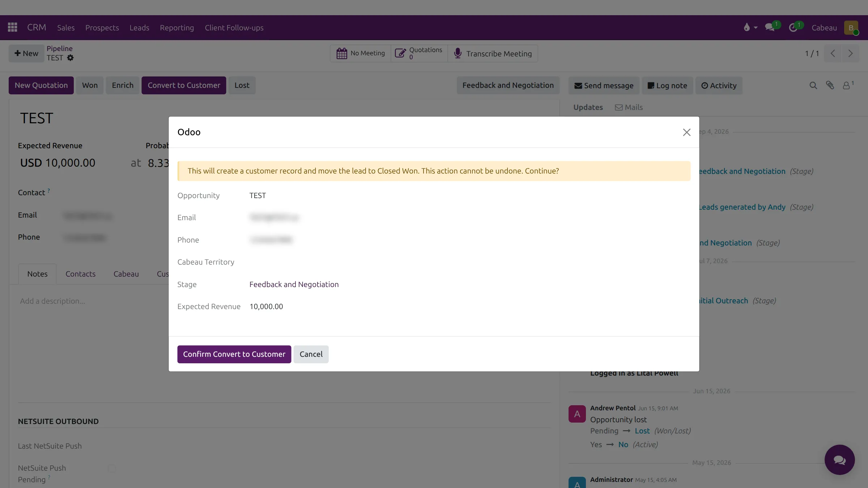Viewport: 868px width, 488px height.
Task: Open the conversations chat bubble icon
Action: [770, 27]
